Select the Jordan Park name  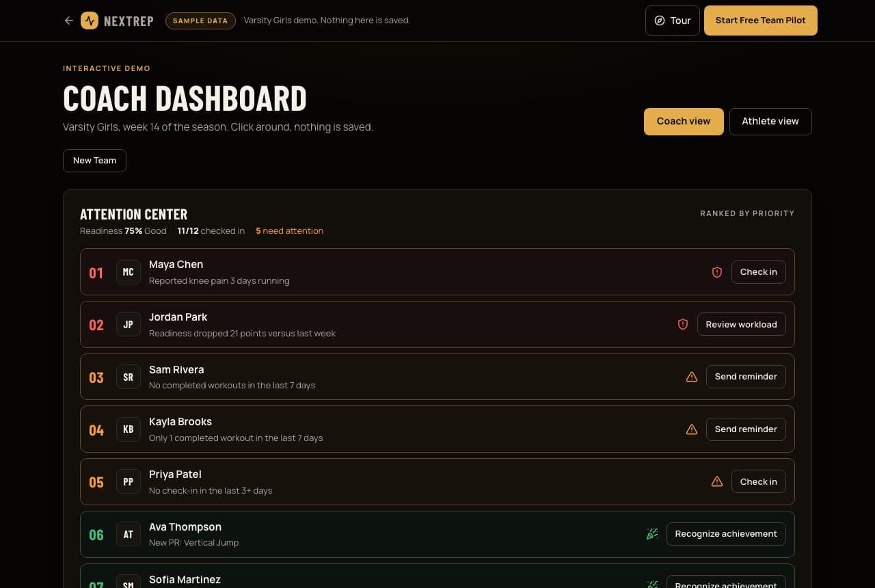(x=178, y=317)
